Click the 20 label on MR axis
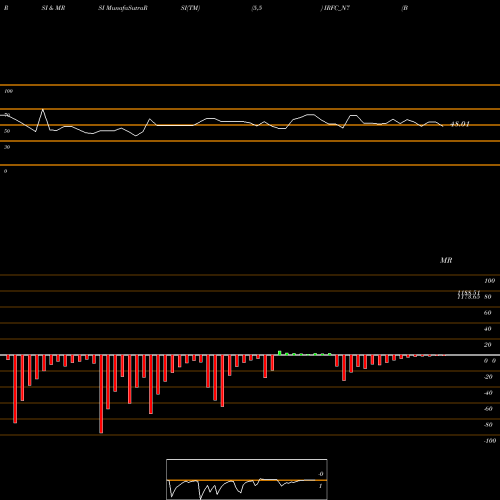Screen dimensions: 500x500 click(x=487, y=345)
